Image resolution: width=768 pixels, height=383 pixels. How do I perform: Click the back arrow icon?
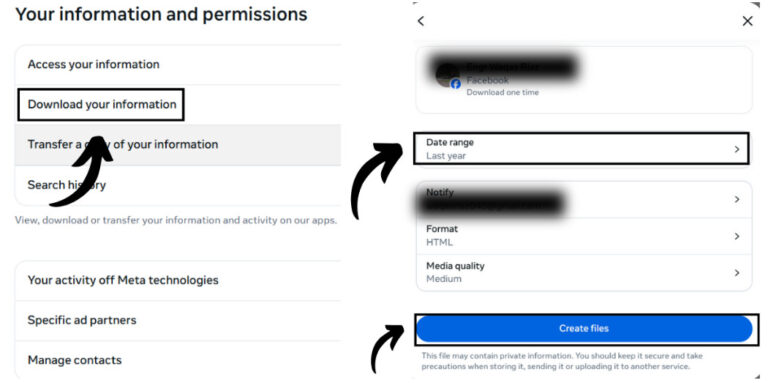[420, 21]
